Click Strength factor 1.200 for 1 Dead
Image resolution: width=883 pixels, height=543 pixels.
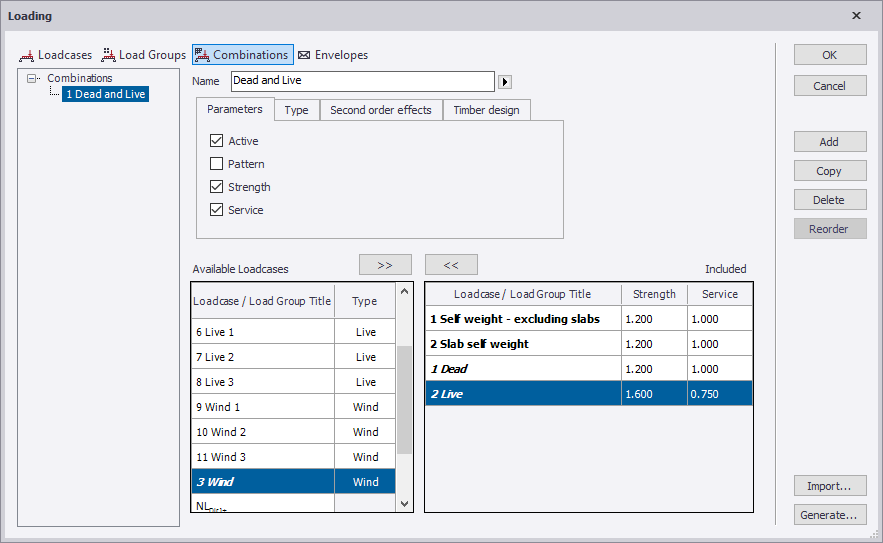tap(654, 369)
